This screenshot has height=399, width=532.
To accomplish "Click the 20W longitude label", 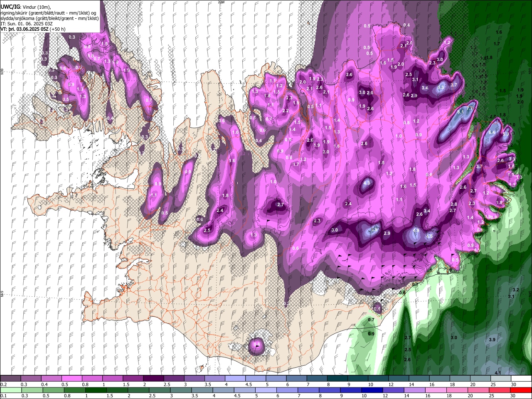I will pos(222,2).
